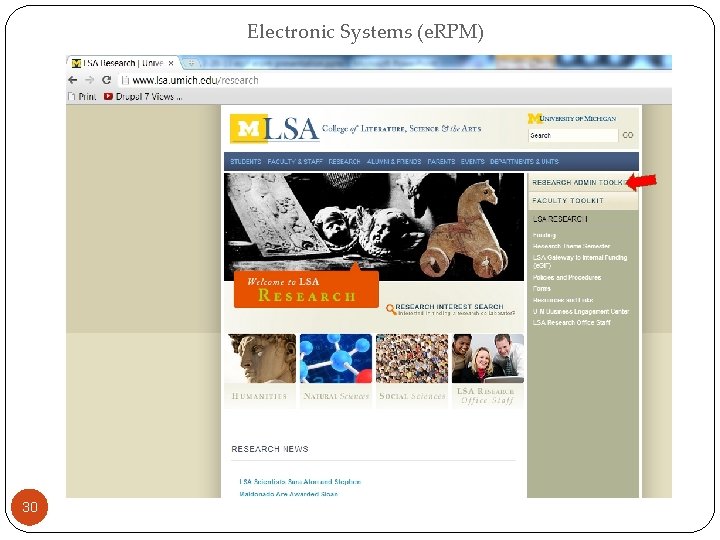The height and width of the screenshot is (540, 720).
Task: Focus the site Search input box
Action: click(573, 135)
